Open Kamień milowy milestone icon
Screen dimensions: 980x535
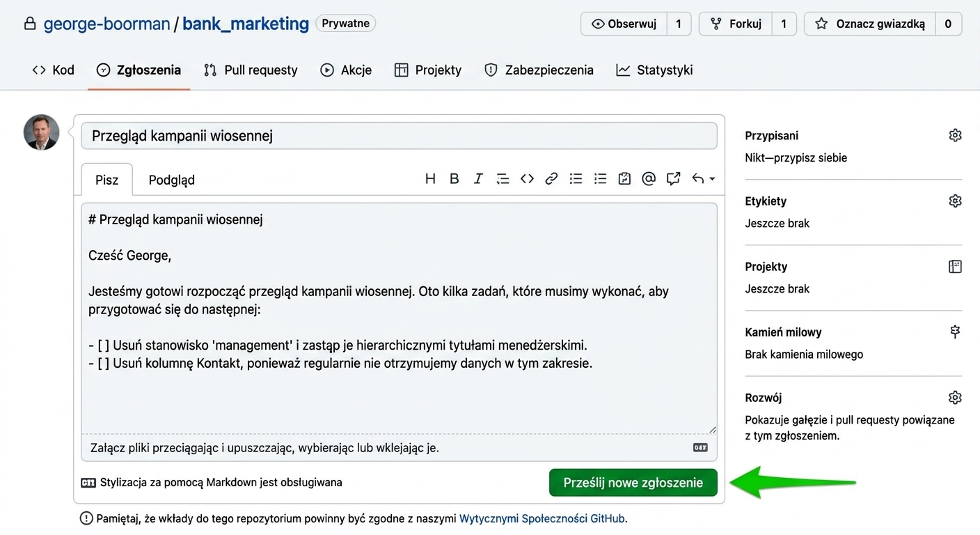(955, 332)
